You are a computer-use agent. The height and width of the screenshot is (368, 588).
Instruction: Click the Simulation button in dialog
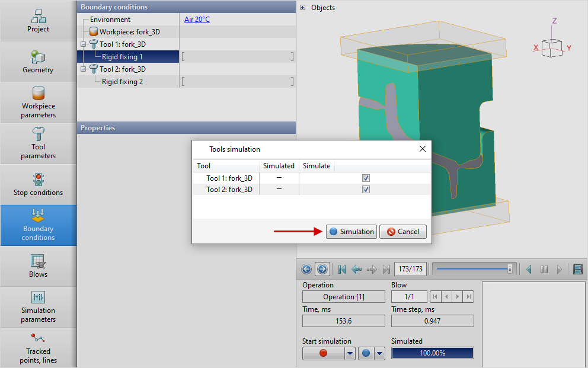351,232
